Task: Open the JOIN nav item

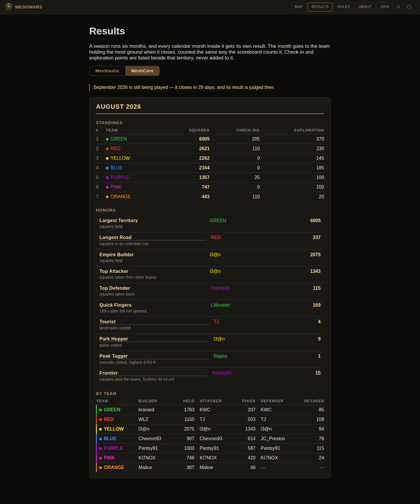Action: coord(385,7)
